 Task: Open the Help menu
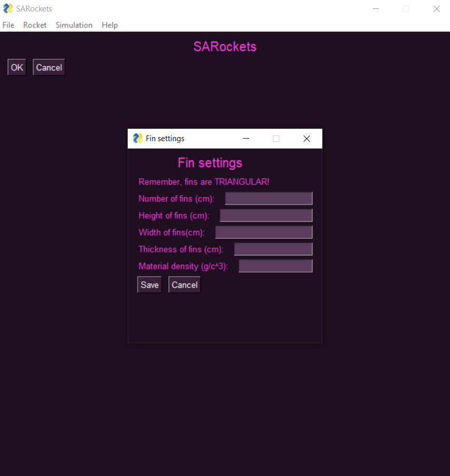point(109,25)
